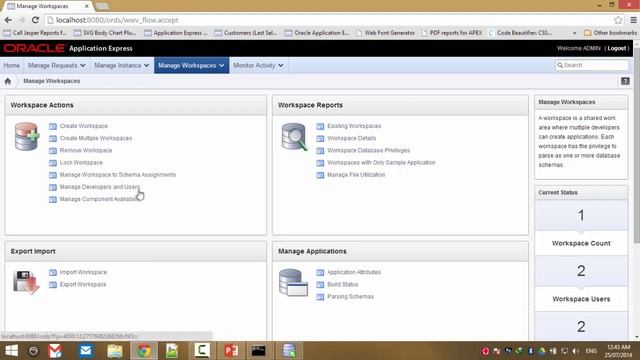Click the Manage Applications database icon
This screenshot has width=640, height=360.
293,282
